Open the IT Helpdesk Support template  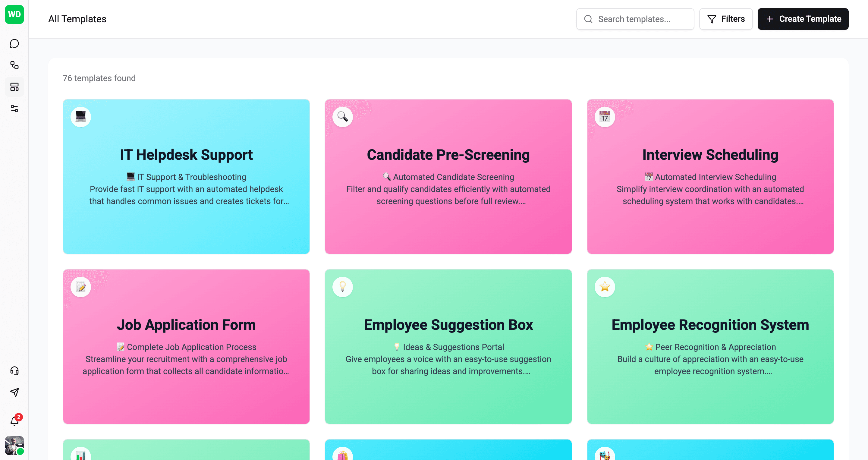coord(186,155)
